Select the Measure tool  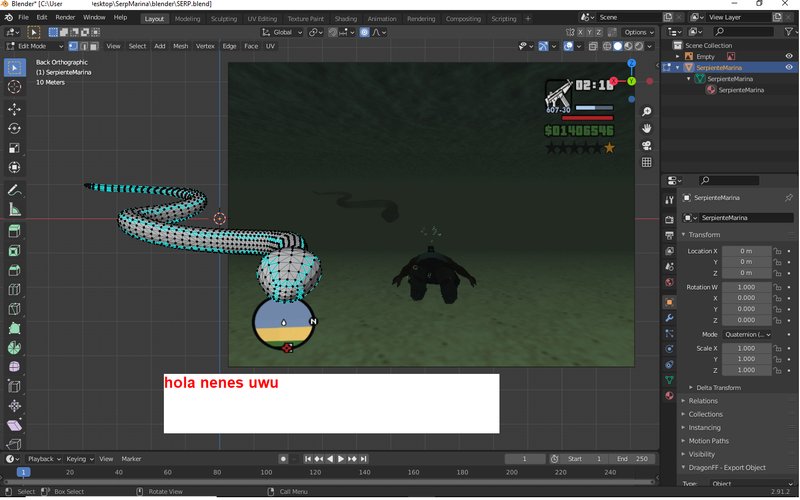(x=14, y=209)
